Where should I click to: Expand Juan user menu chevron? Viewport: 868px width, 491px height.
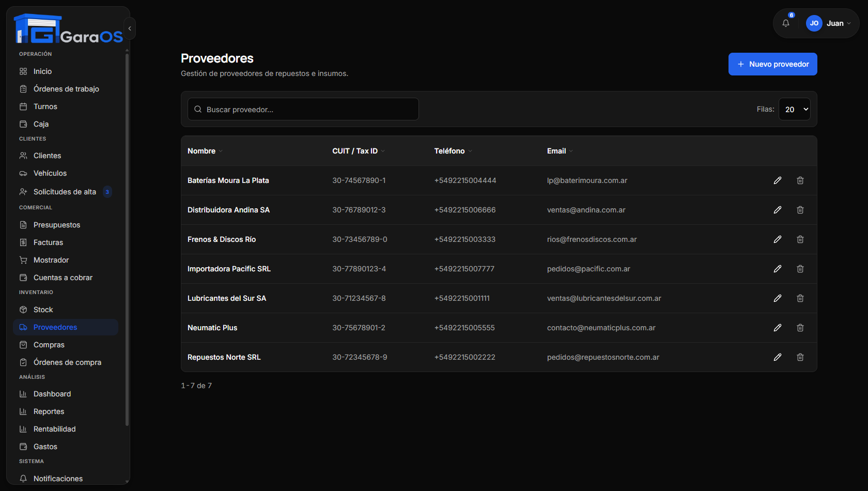coord(849,23)
